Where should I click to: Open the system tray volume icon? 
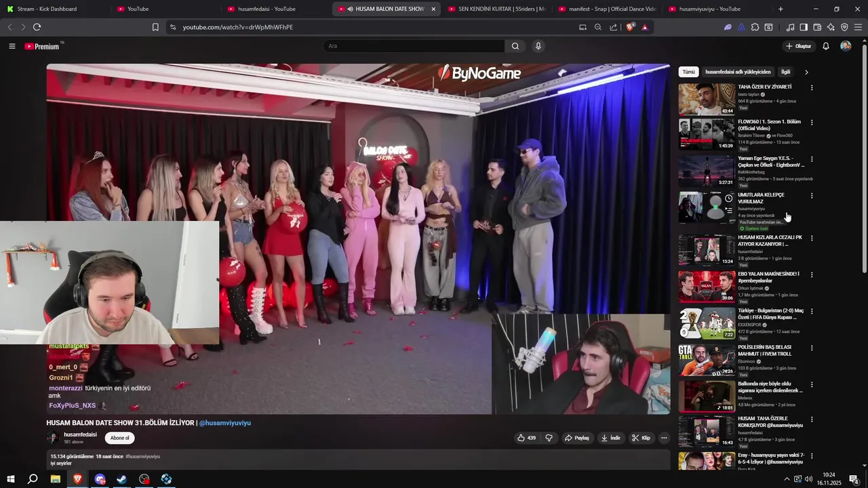click(808, 479)
